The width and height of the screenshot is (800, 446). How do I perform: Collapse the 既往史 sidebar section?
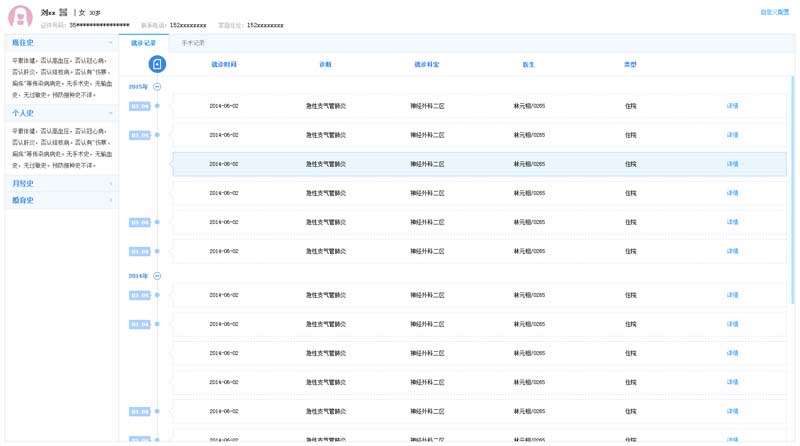click(110, 43)
